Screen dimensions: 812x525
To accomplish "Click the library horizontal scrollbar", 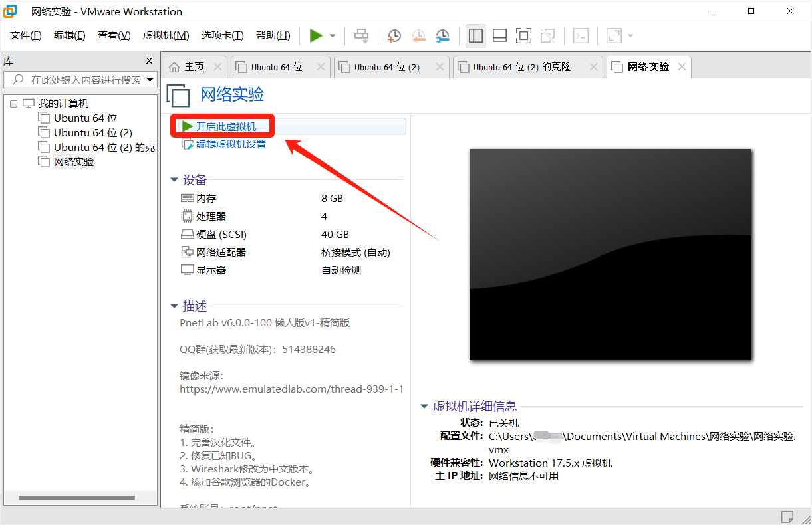I will [76, 498].
